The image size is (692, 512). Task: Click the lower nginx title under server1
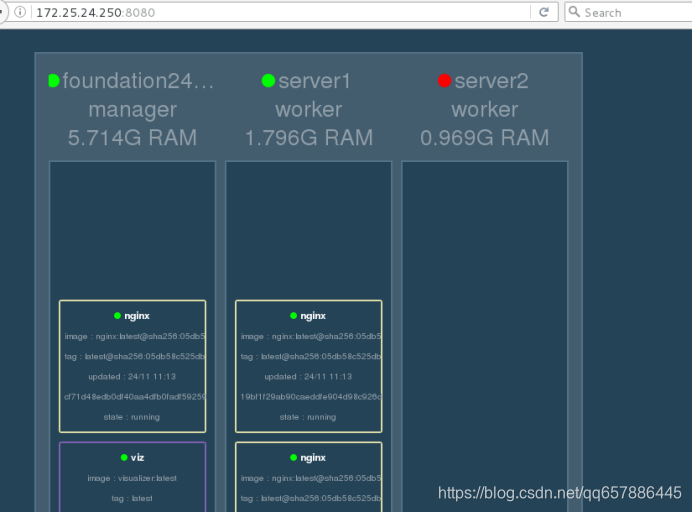pos(313,458)
